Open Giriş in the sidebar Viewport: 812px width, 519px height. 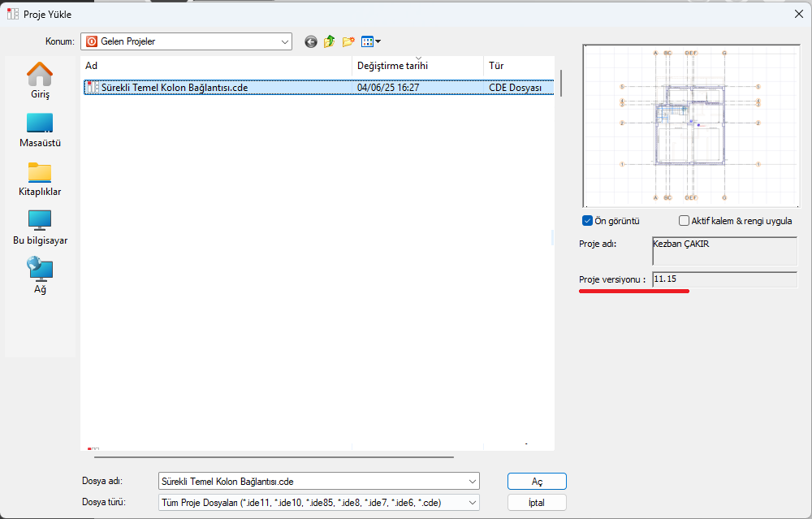coord(40,80)
